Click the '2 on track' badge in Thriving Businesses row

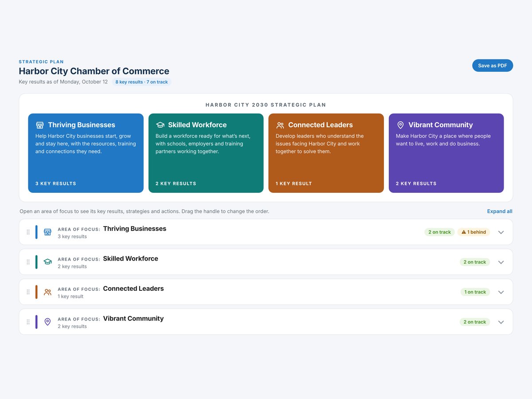pyautogui.click(x=439, y=232)
